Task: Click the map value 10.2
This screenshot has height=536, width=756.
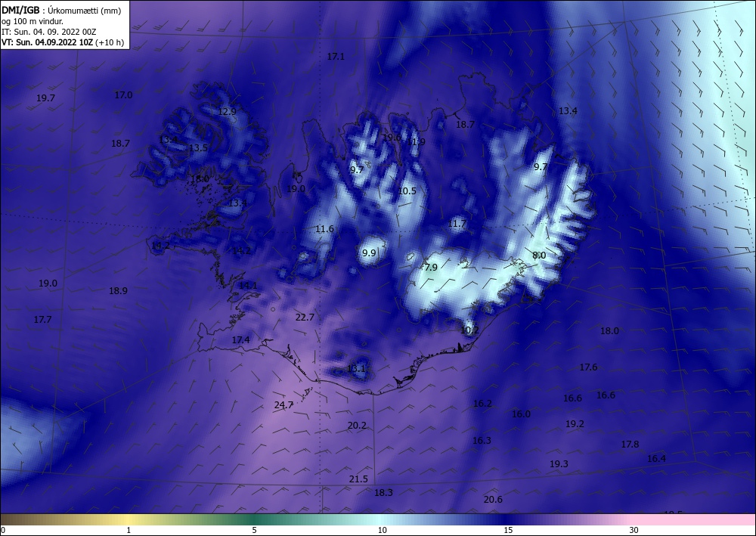Action: tap(469, 330)
